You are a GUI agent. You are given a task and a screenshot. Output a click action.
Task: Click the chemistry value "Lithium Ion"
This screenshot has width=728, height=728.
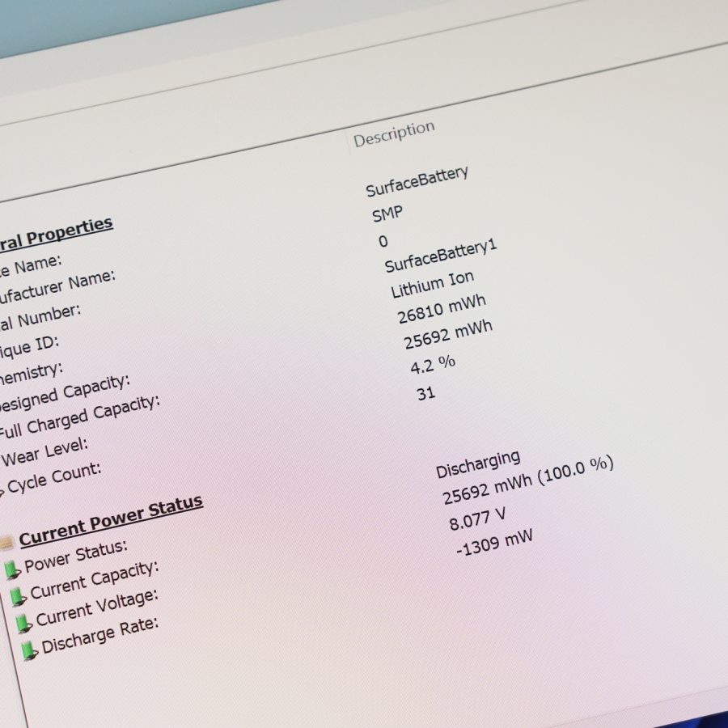[x=432, y=284]
